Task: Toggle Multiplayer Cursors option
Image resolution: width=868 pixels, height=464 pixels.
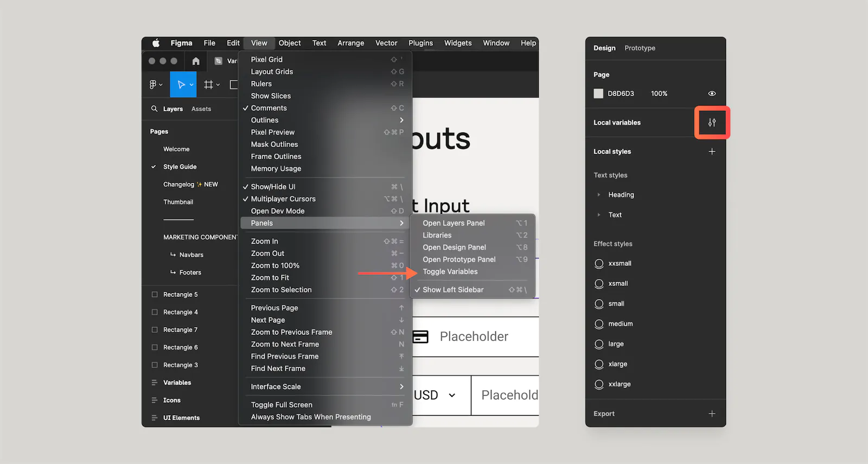Action: point(325,199)
